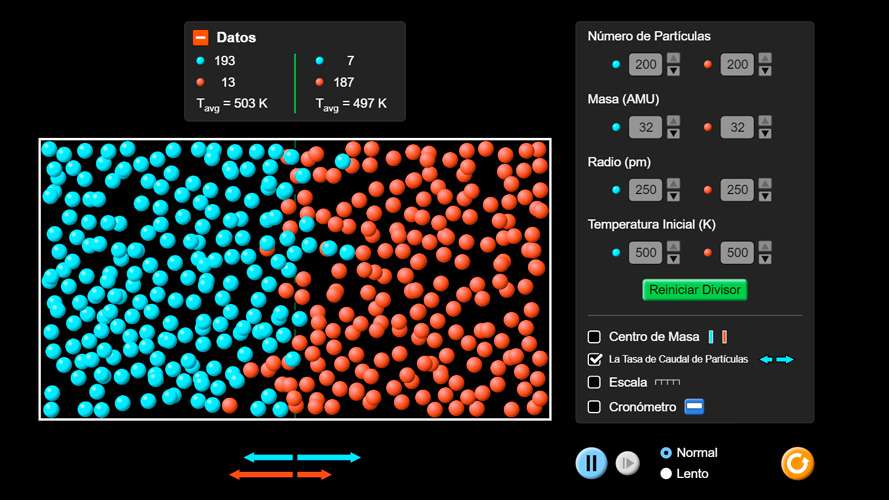This screenshot has height=500, width=889.
Task: Pause the simulation
Action: 591,463
